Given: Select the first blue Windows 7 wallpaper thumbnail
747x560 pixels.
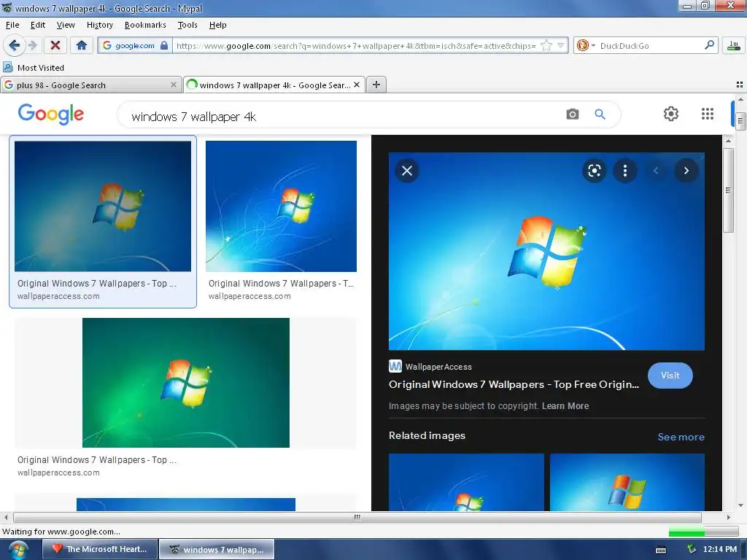Looking at the screenshot, I should (102, 206).
